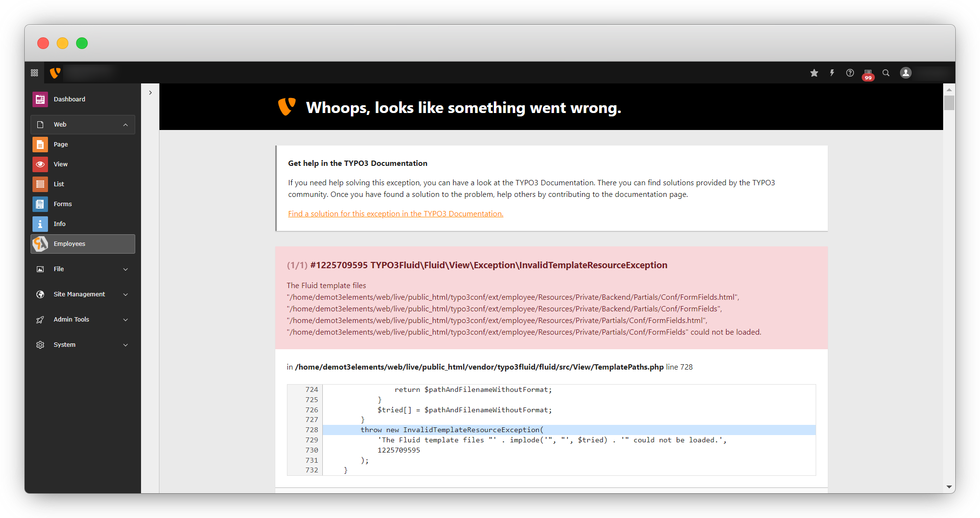Open the Dashboard module
The width and height of the screenshot is (980, 518).
click(x=69, y=99)
